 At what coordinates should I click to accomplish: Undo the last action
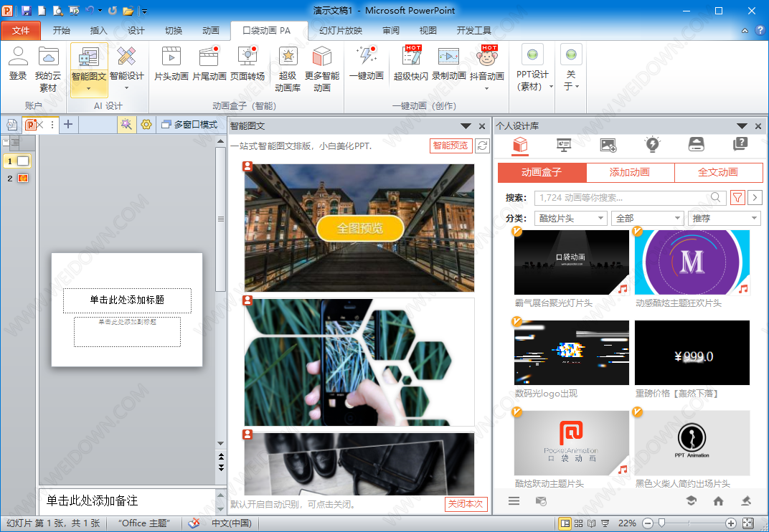point(90,10)
